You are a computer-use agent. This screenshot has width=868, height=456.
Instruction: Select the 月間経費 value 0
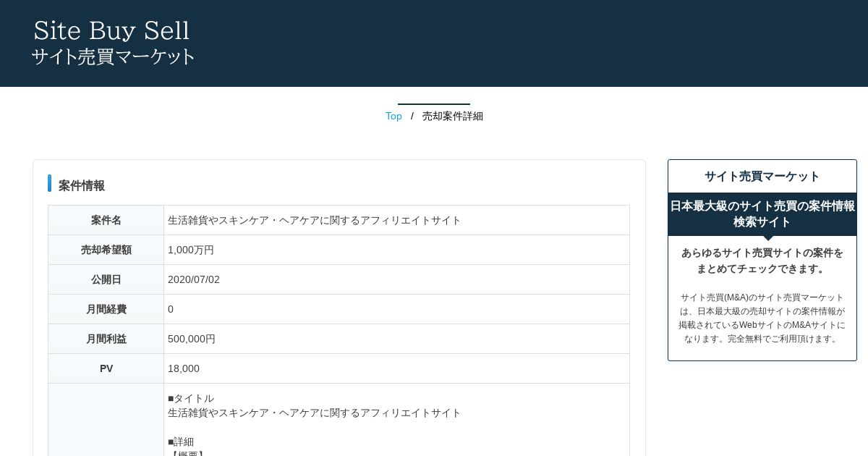pos(171,309)
